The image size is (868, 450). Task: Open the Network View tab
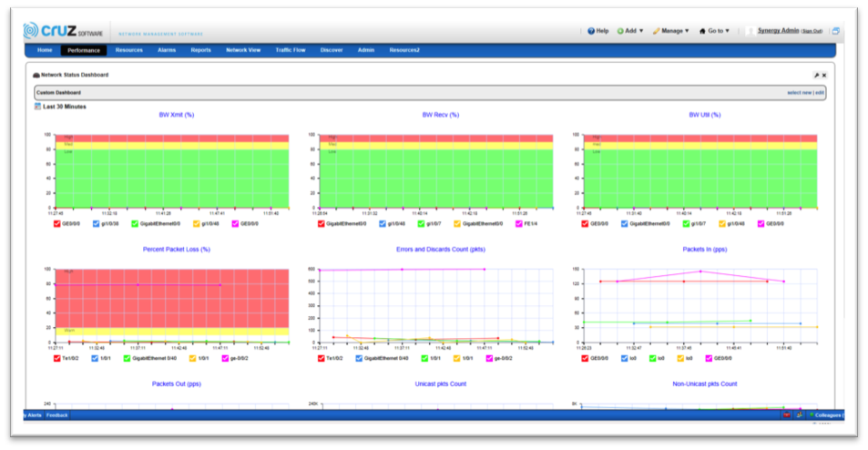[x=243, y=50]
